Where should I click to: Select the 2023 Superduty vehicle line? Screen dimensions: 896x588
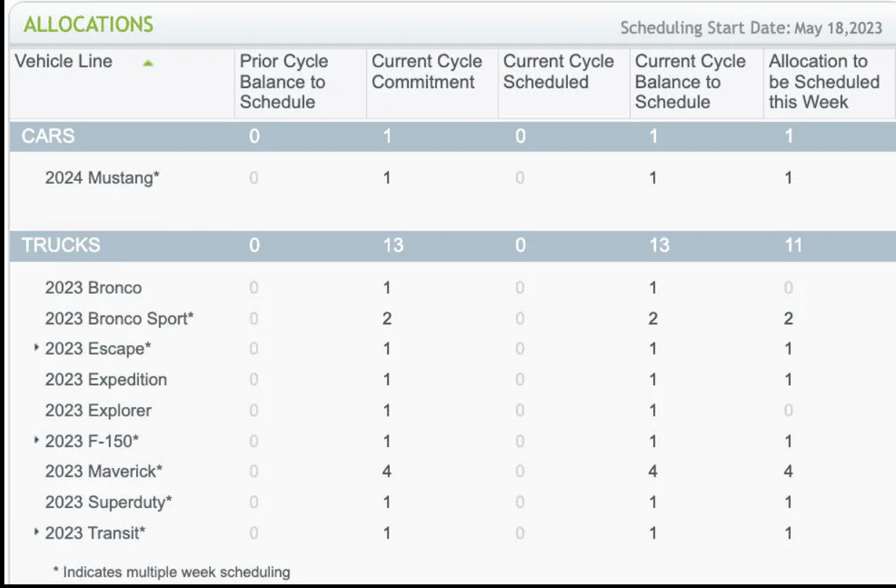108,502
